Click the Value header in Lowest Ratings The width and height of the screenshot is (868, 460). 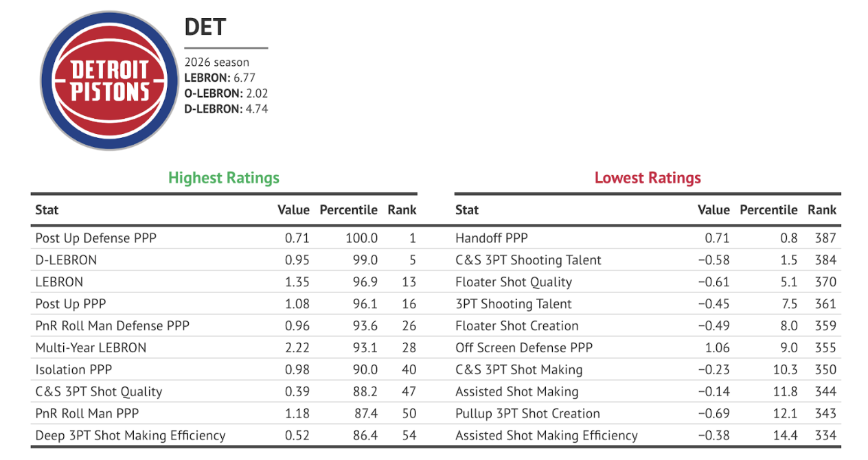(713, 210)
